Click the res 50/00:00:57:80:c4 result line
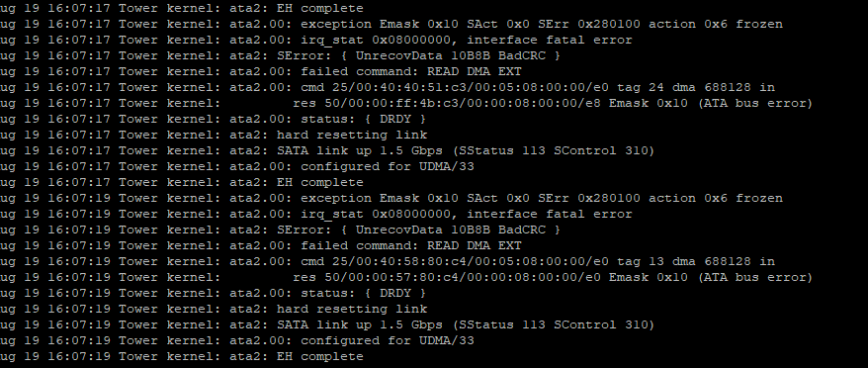868x368 pixels. (x=406, y=278)
